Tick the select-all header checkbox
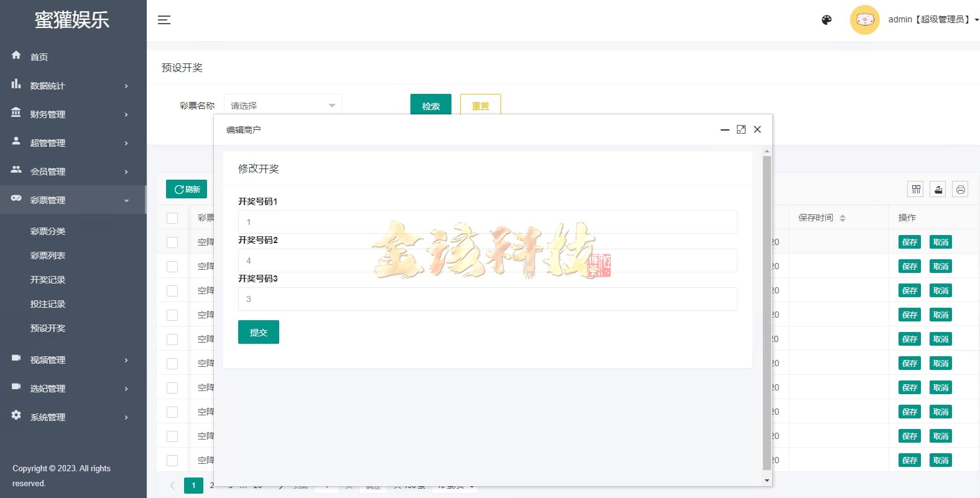The image size is (980, 498). point(172,218)
